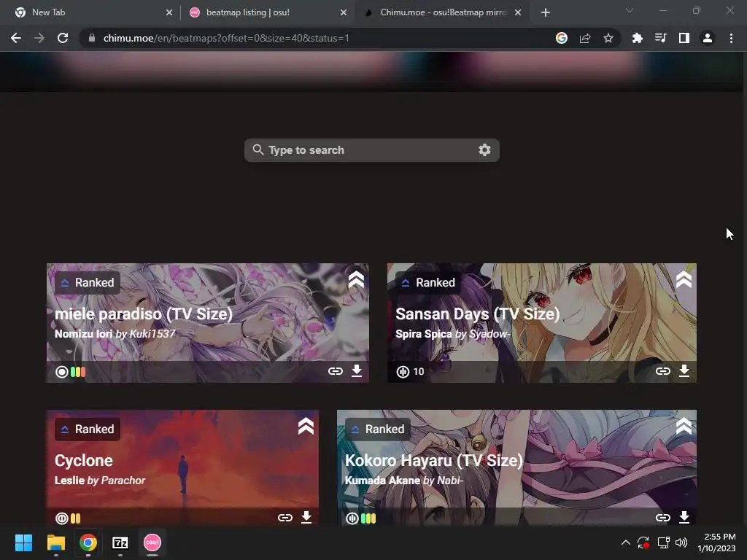Open media controls icon
This screenshot has width=747, height=560.
(661, 38)
